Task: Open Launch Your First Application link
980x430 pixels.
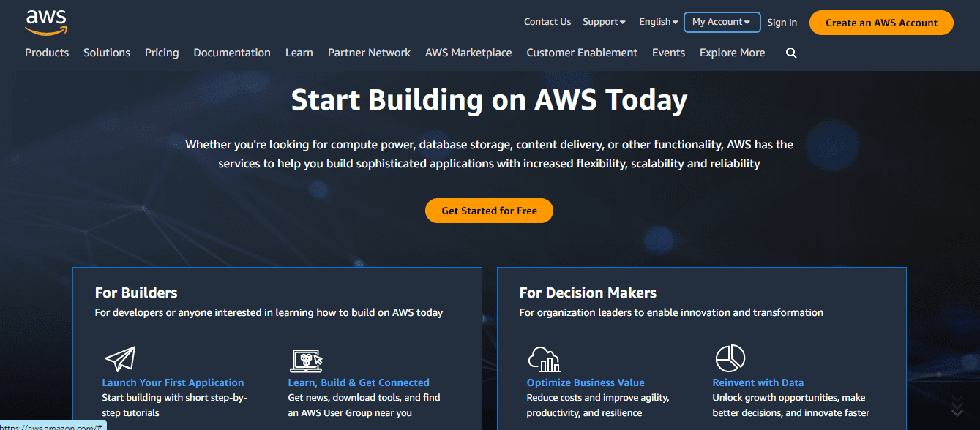Action: point(173,382)
